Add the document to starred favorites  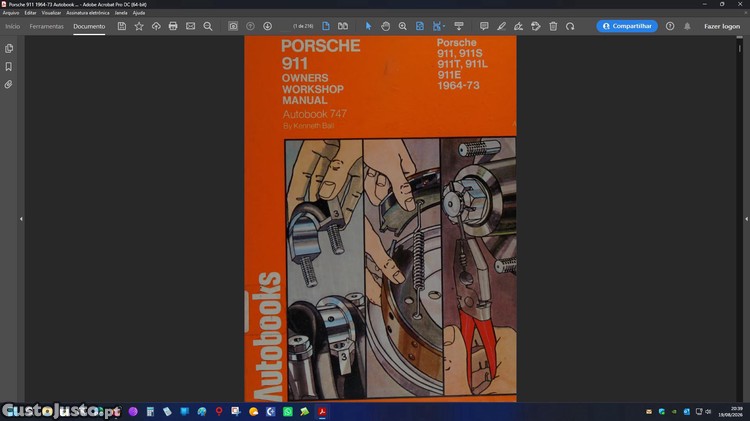(x=139, y=26)
